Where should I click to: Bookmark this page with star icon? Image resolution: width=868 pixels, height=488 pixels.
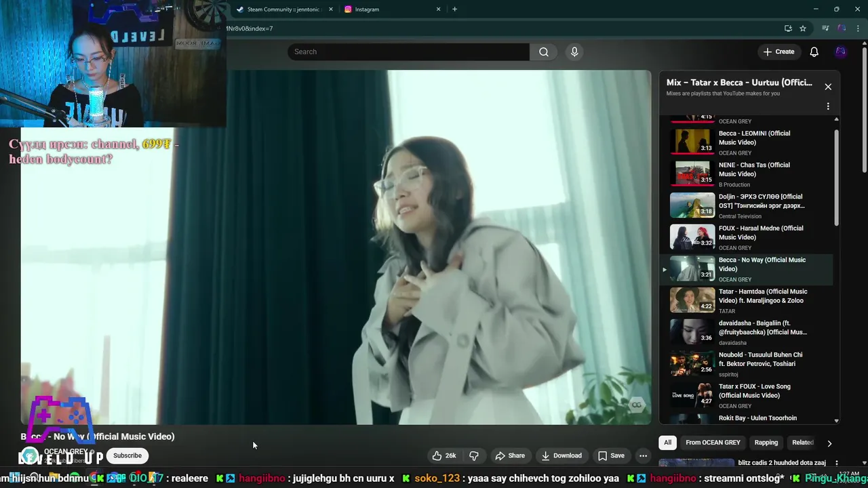[x=803, y=28]
